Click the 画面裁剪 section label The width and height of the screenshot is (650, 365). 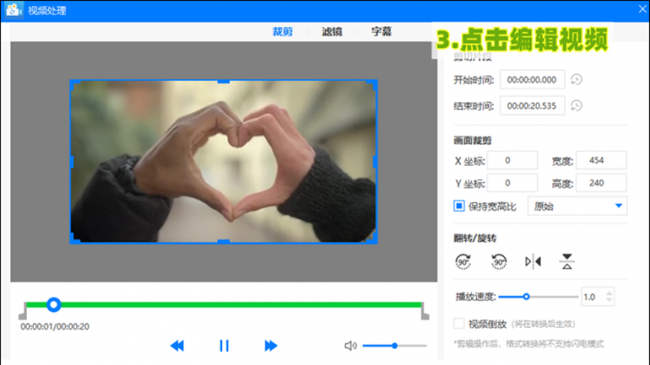472,141
